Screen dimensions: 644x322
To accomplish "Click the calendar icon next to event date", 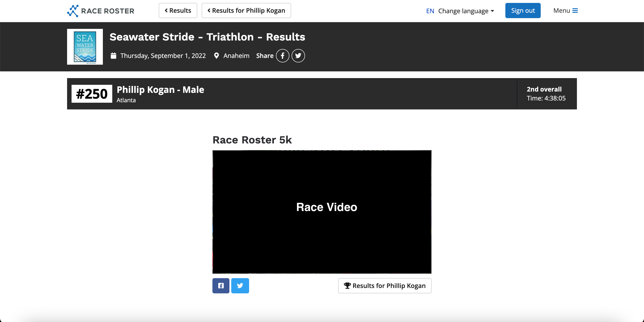I will [114, 55].
